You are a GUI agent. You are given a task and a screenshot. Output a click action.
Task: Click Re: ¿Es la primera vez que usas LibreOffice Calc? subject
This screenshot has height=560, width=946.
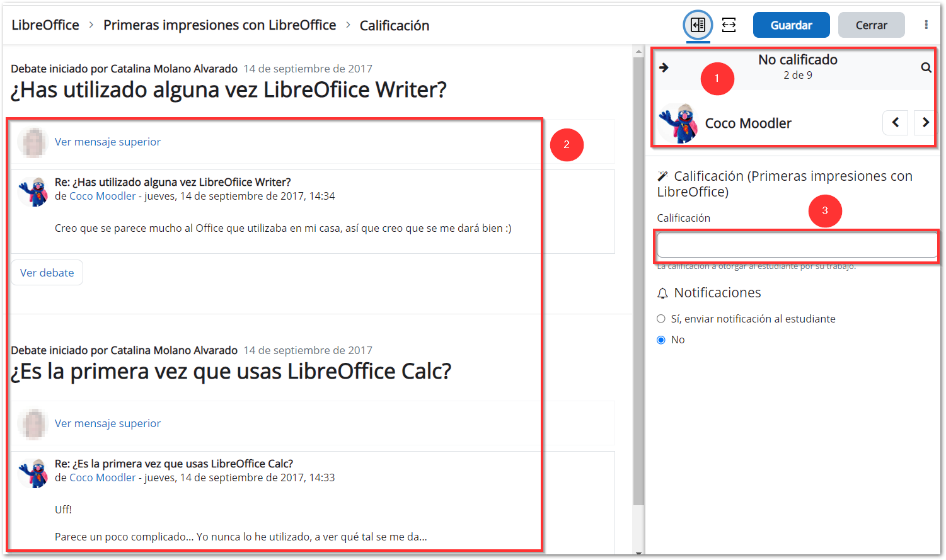point(174,464)
